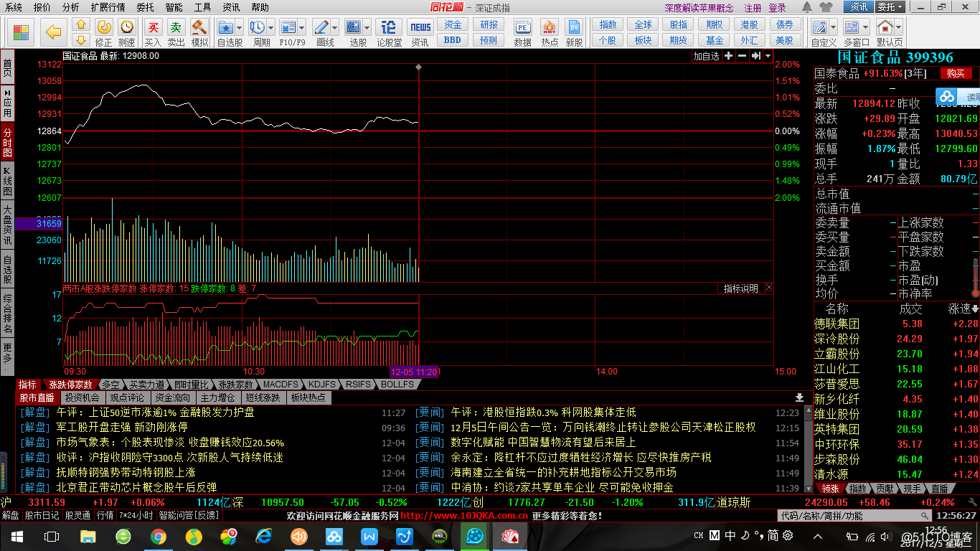Click the notification bell icon in title bar
Viewport: 980px width, 551px height.
(807, 7)
